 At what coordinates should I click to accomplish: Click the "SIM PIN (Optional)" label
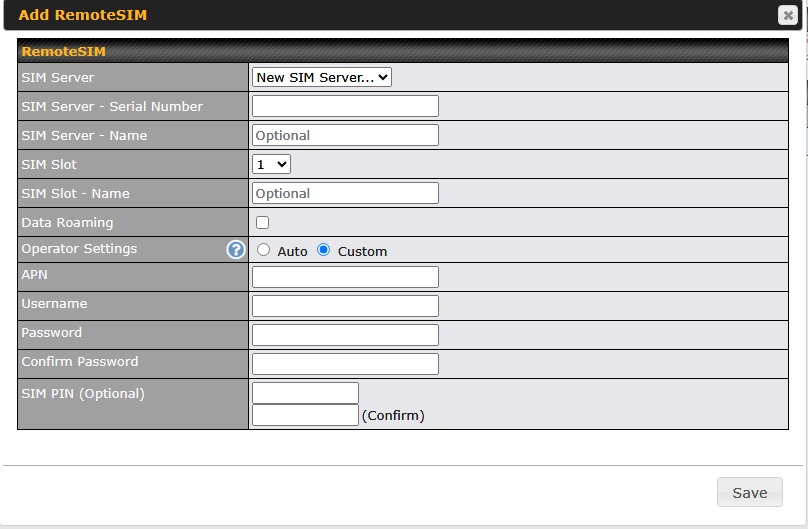(83, 394)
